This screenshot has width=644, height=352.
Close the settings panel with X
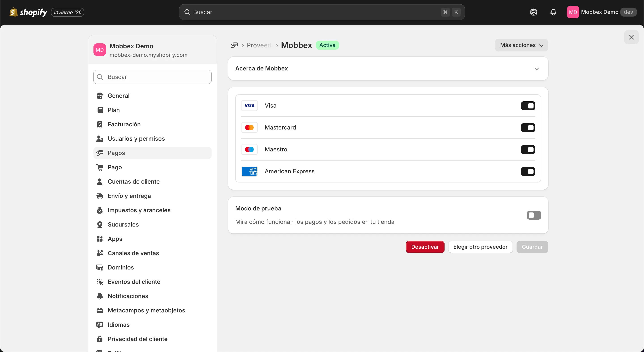click(631, 37)
